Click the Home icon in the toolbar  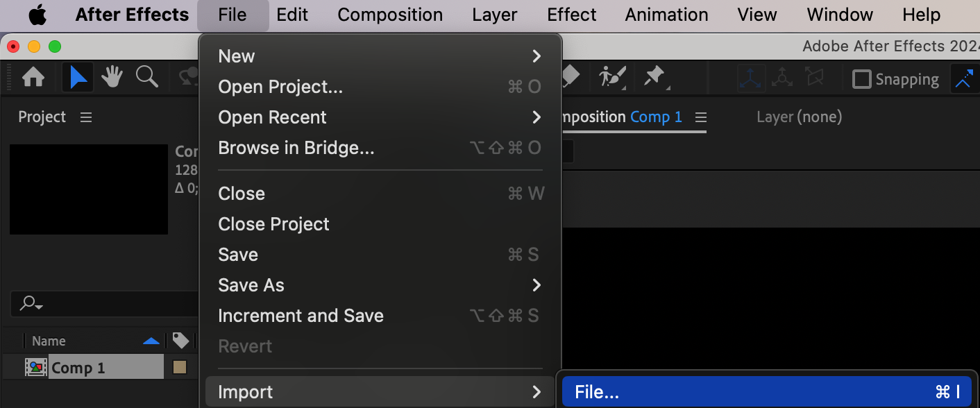click(33, 78)
